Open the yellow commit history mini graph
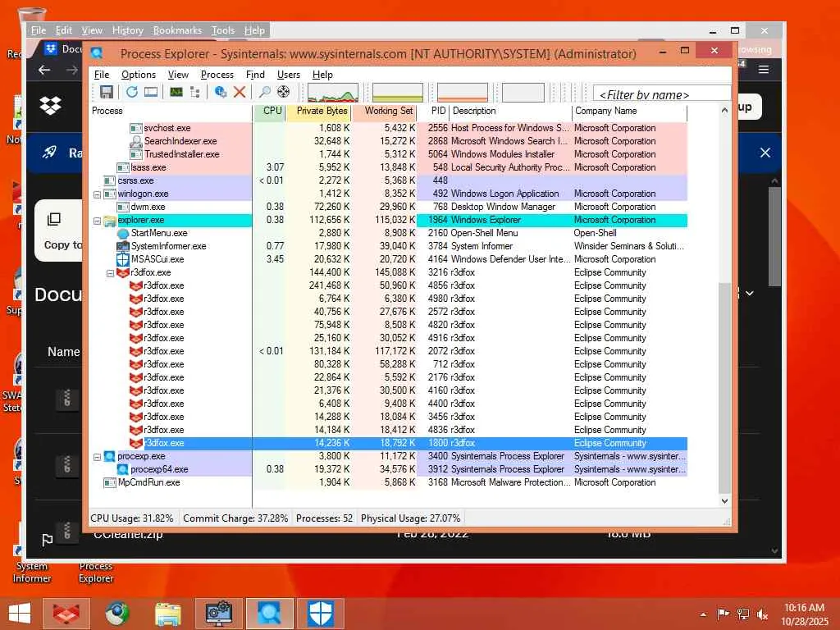The image size is (840, 630). tap(398, 92)
